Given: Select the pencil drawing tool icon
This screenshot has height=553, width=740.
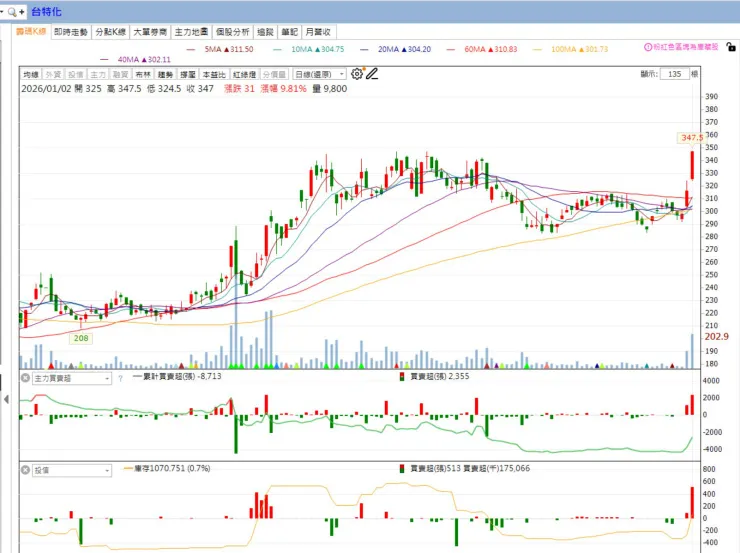Looking at the screenshot, I should (372, 74).
